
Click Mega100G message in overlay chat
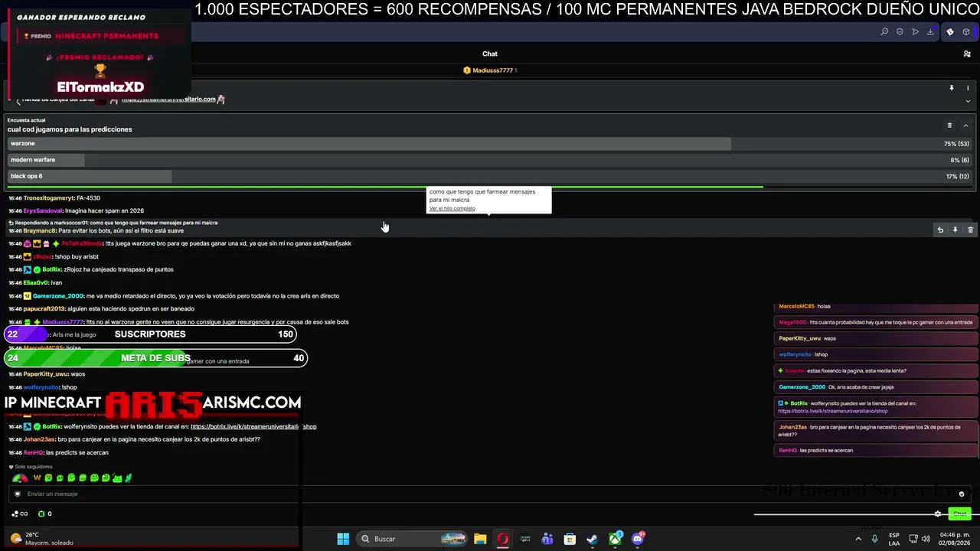click(x=875, y=322)
